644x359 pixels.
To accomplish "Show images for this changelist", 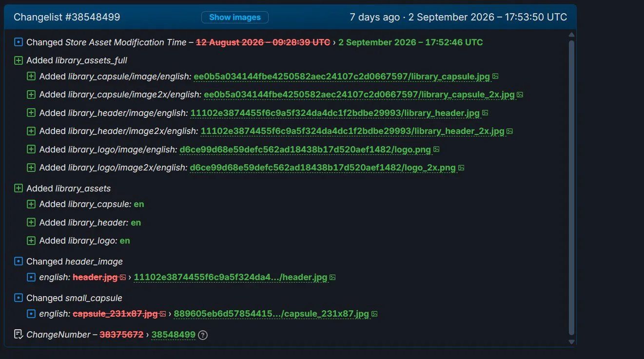I will click(x=235, y=17).
